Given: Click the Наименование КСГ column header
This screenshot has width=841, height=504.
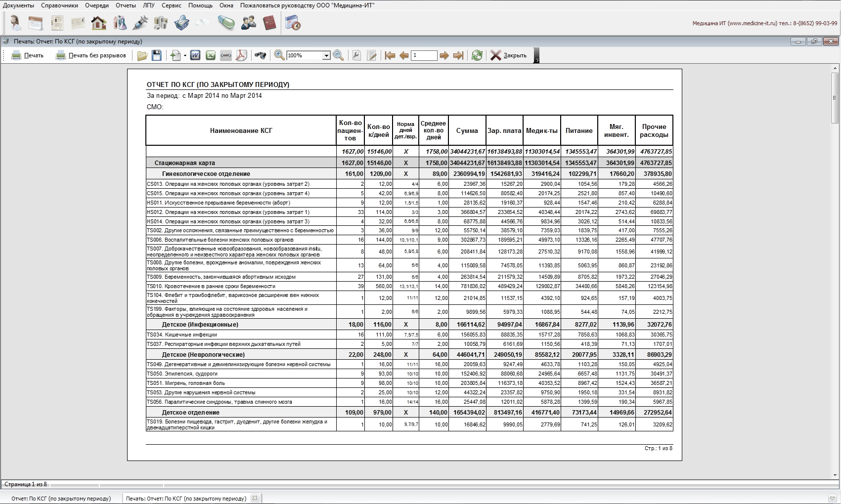Looking at the screenshot, I should (241, 130).
